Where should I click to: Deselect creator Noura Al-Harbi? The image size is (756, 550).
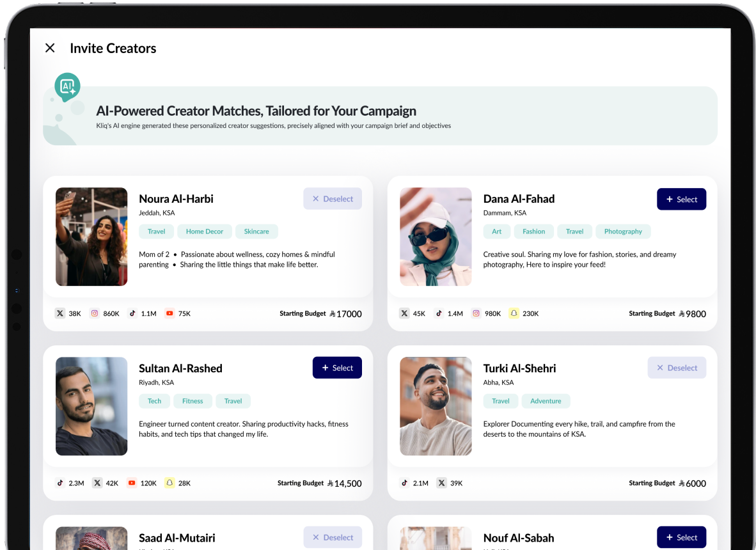(x=333, y=199)
